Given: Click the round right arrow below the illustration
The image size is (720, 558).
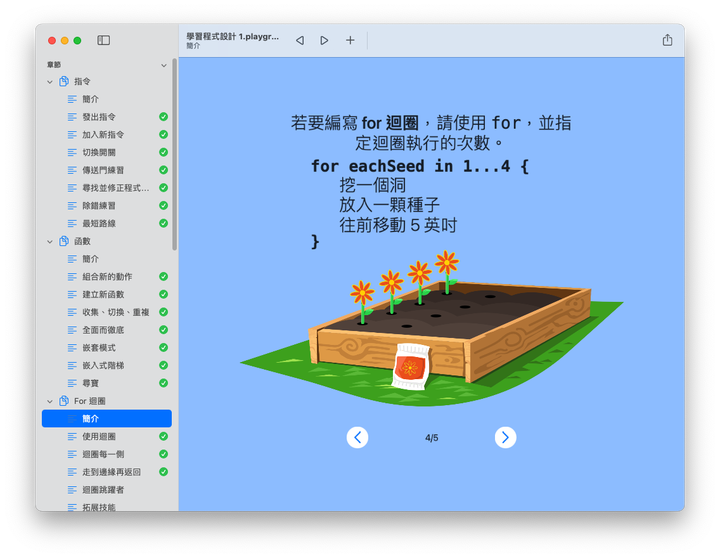Looking at the screenshot, I should tap(505, 437).
